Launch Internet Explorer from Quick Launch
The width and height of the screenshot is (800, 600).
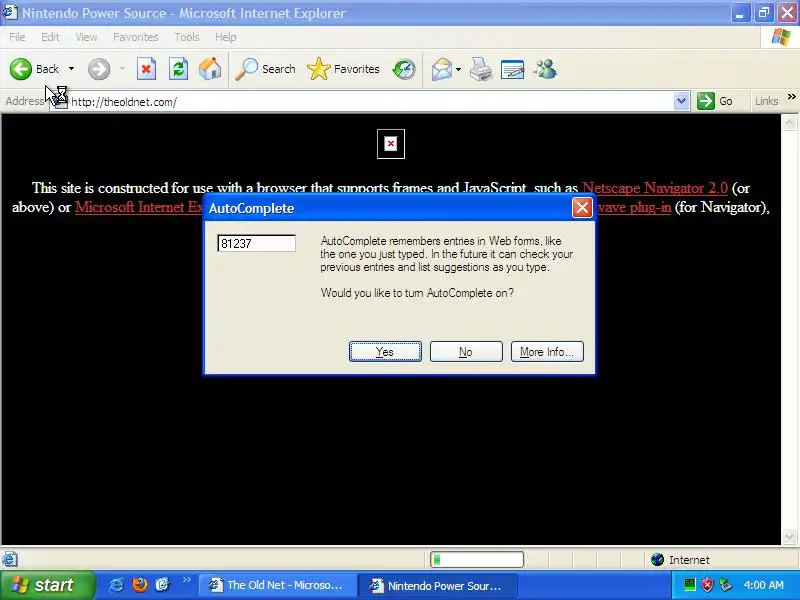click(x=116, y=585)
